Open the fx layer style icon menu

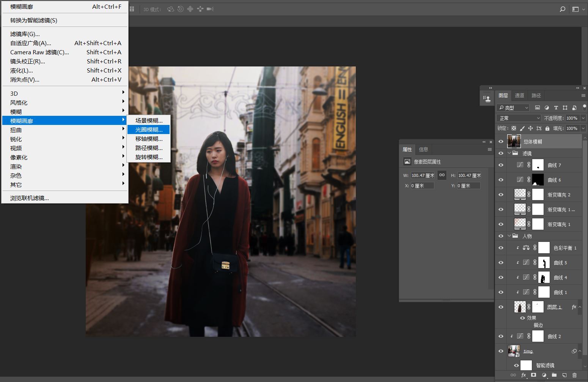[524, 375]
